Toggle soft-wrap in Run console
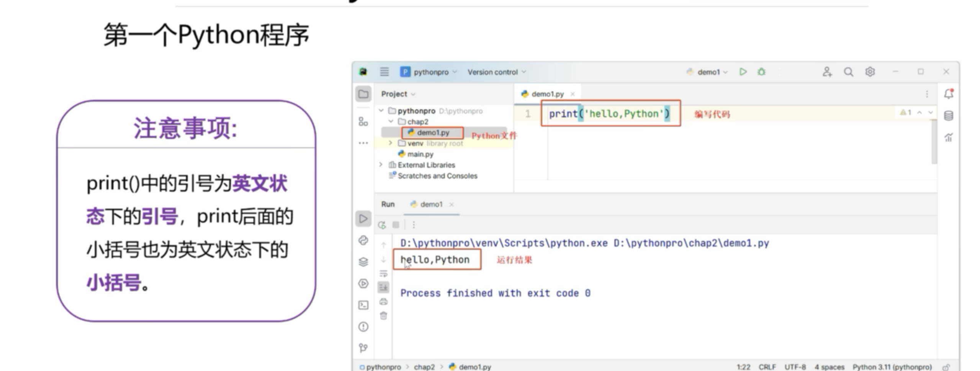This screenshot has height=371, width=980. pyautogui.click(x=383, y=273)
